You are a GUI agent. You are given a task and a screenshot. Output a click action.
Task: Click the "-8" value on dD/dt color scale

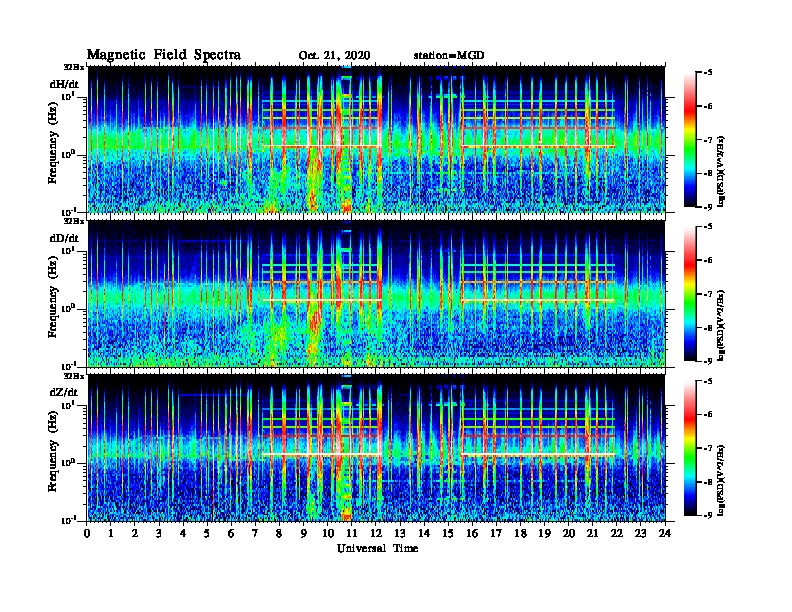click(x=708, y=327)
